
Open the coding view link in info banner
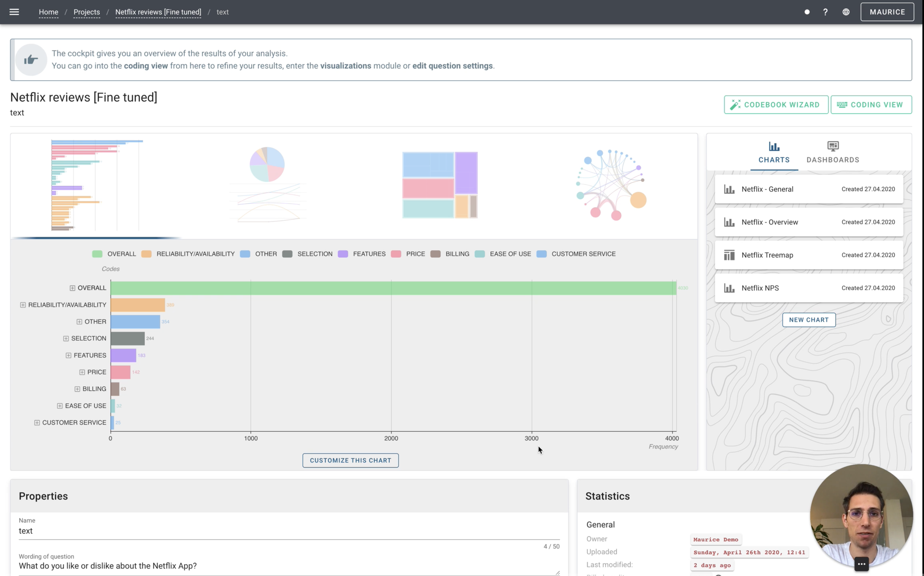(146, 66)
